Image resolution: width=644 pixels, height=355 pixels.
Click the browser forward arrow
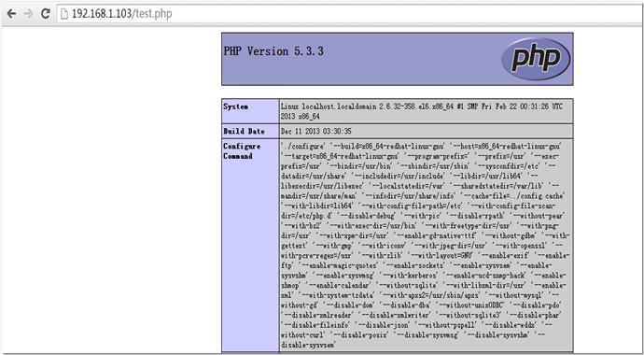[28, 14]
